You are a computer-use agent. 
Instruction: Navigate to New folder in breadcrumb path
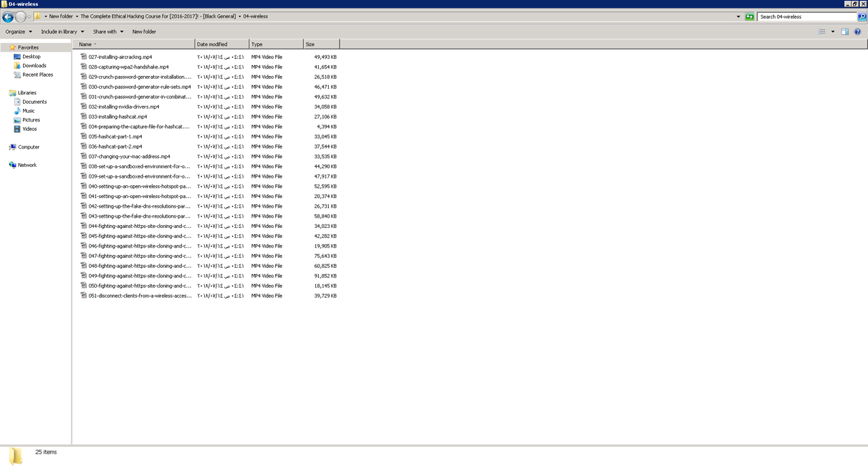click(60, 16)
